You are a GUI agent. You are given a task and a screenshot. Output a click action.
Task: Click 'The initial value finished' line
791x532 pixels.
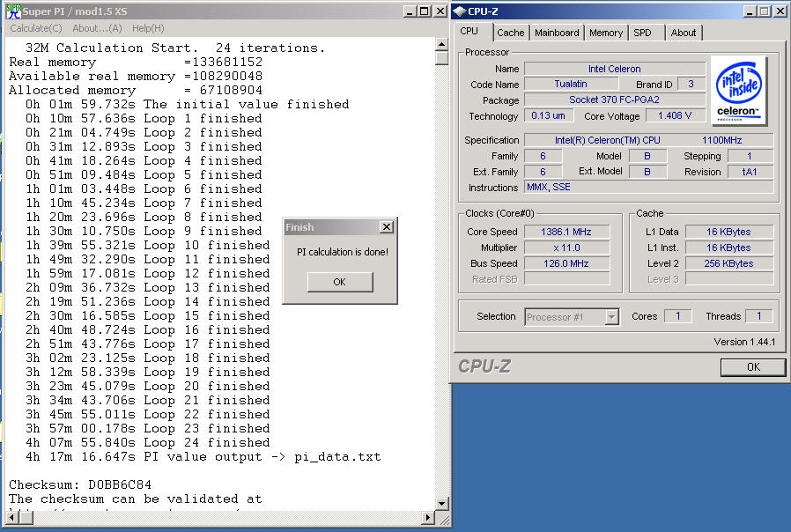187,105
